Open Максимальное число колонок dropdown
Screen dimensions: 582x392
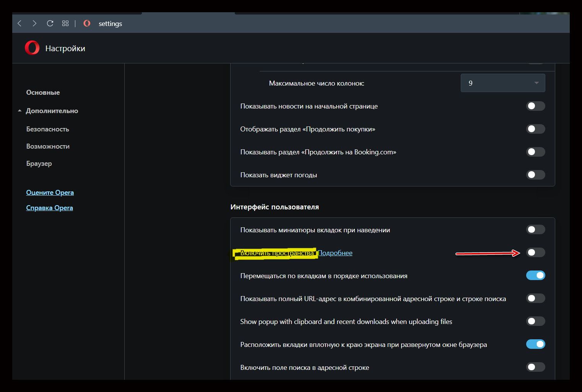click(x=503, y=83)
